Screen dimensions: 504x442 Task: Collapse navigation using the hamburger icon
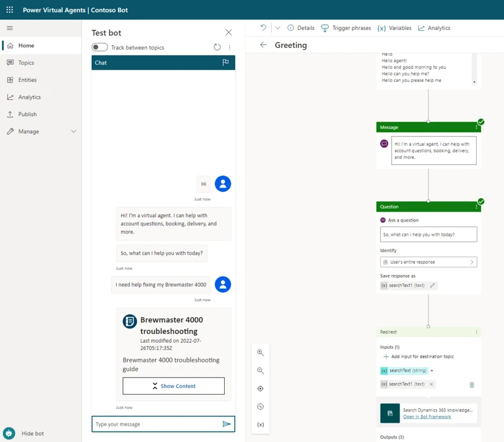(x=9, y=27)
